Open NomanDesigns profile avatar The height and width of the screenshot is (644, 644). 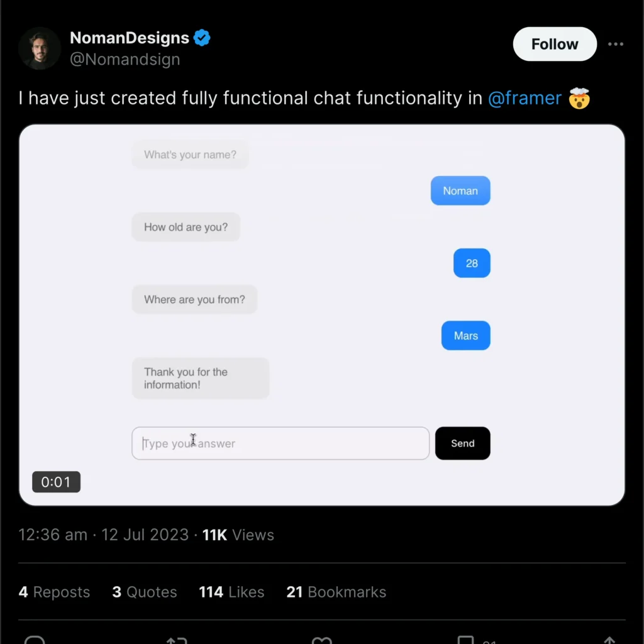tap(40, 48)
